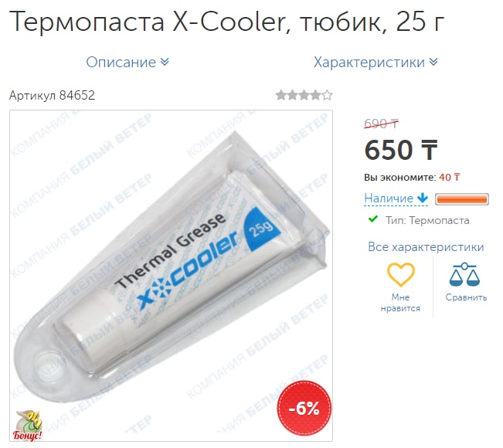Screen dimensions: 503x448
Task: Click the "Мне нравится" text label
Action: pyautogui.click(x=400, y=303)
